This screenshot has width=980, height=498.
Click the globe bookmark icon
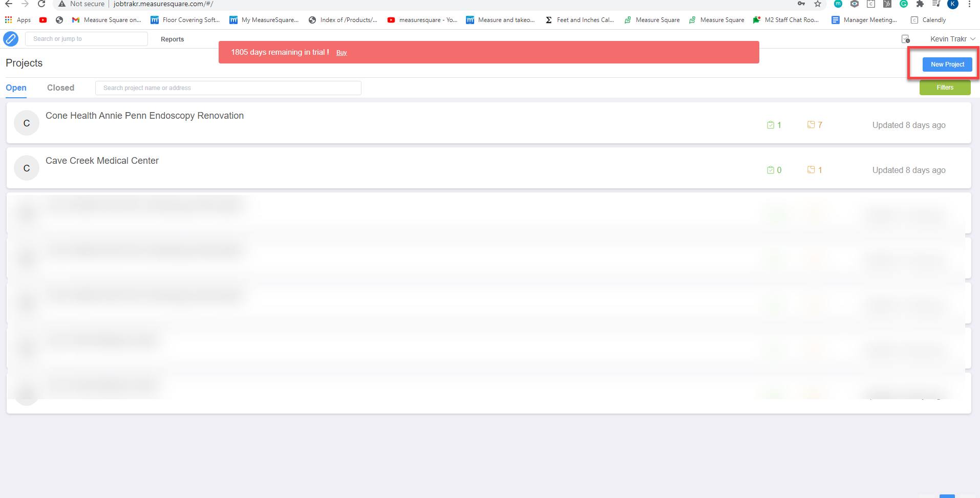pyautogui.click(x=59, y=20)
